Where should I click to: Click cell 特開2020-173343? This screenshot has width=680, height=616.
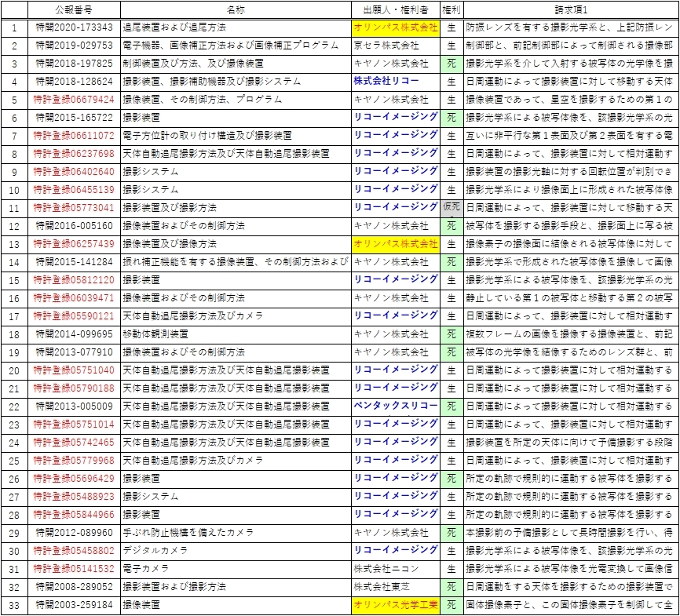click(x=74, y=27)
